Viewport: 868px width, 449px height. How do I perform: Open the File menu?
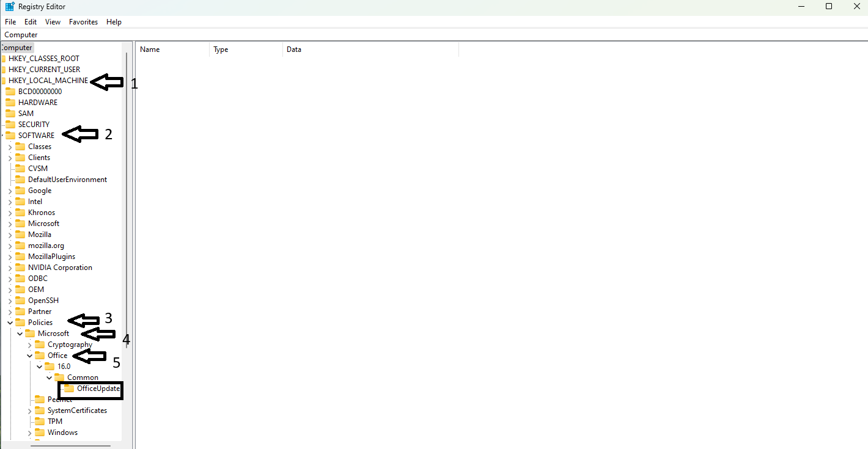coord(10,22)
